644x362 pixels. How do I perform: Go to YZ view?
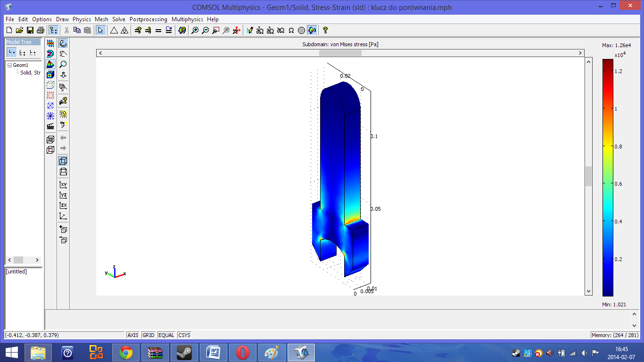tap(63, 195)
